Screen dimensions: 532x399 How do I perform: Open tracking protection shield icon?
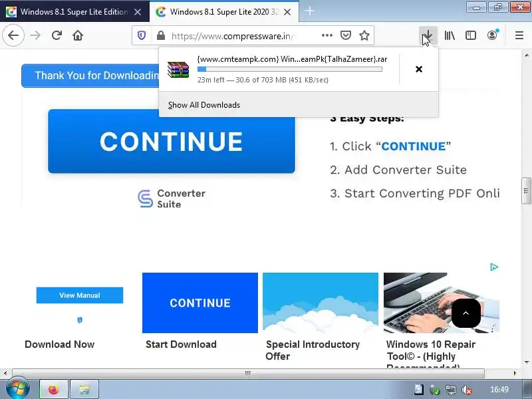(142, 35)
